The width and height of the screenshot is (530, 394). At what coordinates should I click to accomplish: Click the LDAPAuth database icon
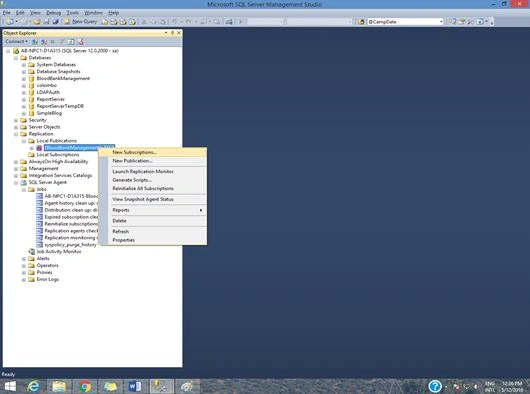coord(31,92)
